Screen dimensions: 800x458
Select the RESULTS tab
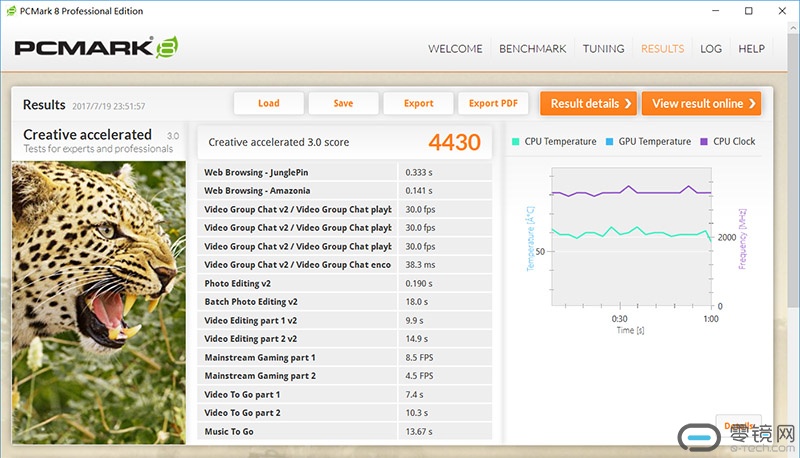pos(662,48)
